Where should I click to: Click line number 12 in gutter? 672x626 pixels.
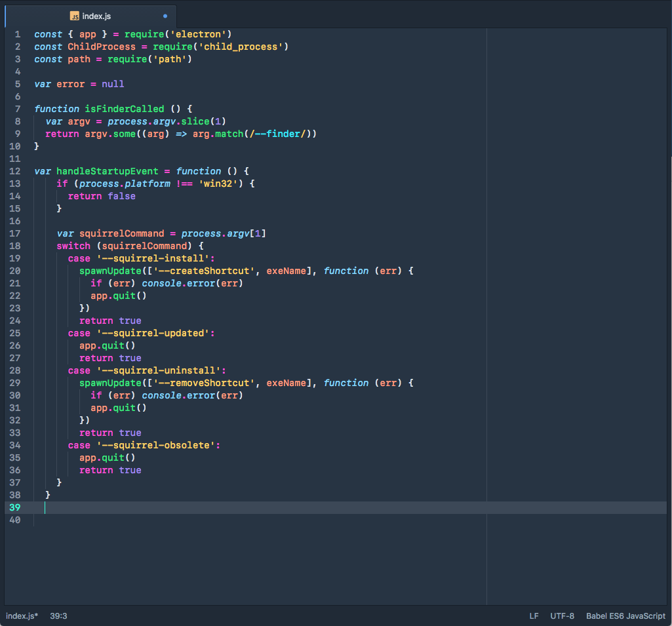(x=15, y=171)
